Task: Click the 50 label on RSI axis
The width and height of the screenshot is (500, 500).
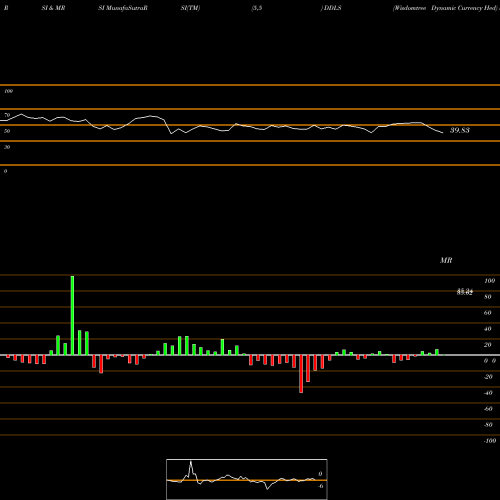Action: point(7,131)
